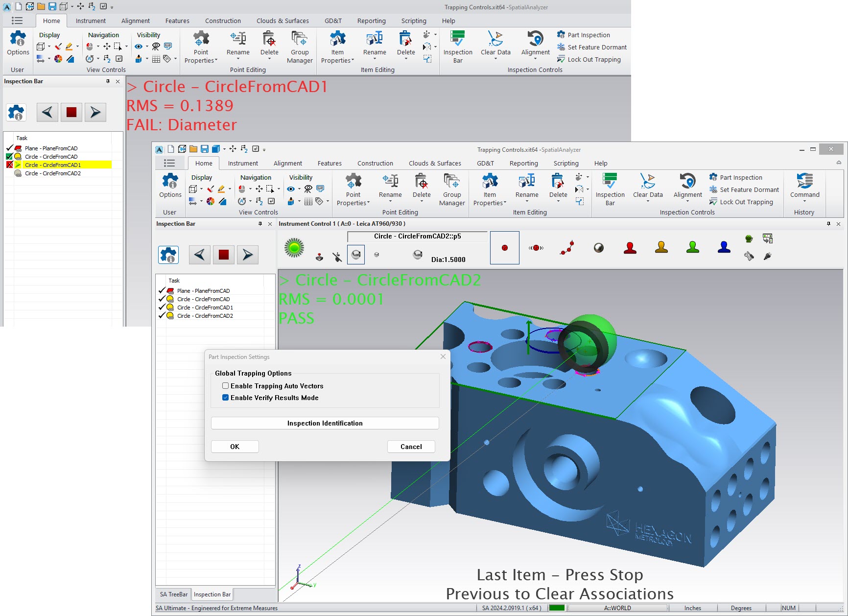Click red X status beside CircleFromCAD1 in back window

[9, 165]
